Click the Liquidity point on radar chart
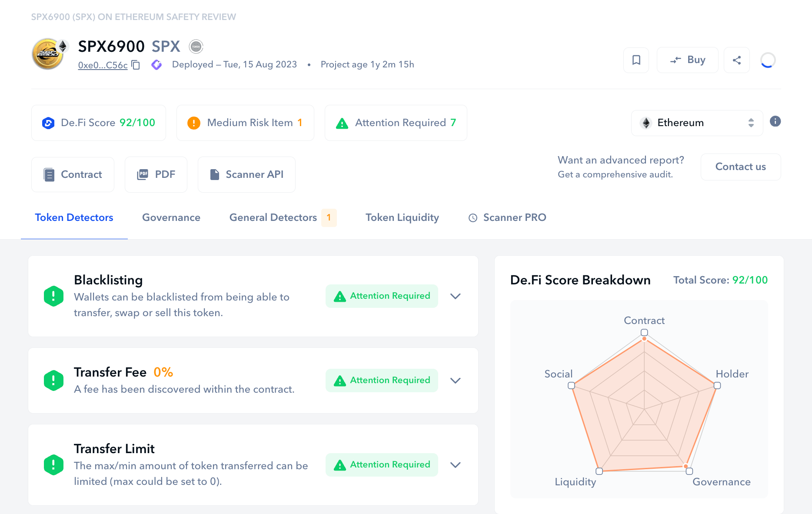This screenshot has height=514, width=812. point(599,471)
